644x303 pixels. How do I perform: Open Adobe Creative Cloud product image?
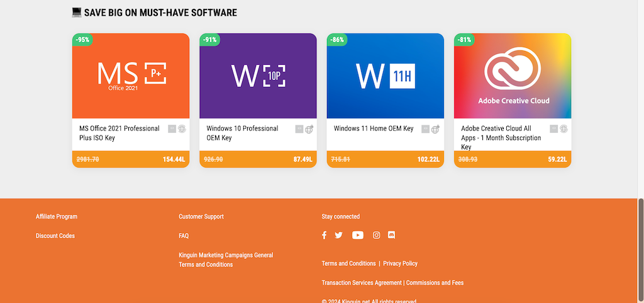[x=513, y=76]
